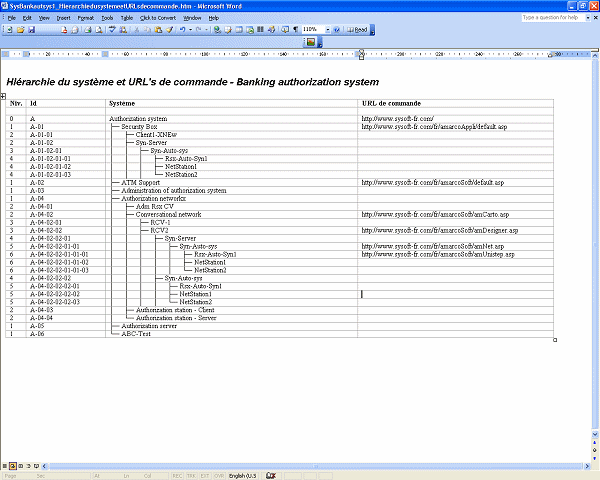Toggle Show/Hide paragraph marks
The image size is (600, 480).
click(295, 29)
